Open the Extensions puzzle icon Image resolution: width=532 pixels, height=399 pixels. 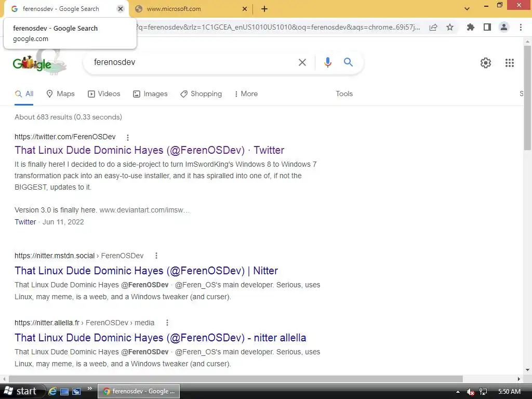click(x=470, y=27)
